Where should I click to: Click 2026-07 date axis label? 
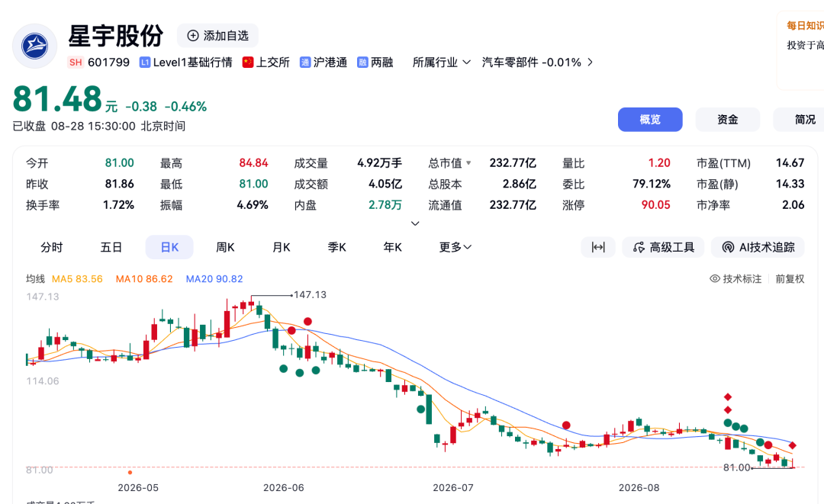click(453, 488)
